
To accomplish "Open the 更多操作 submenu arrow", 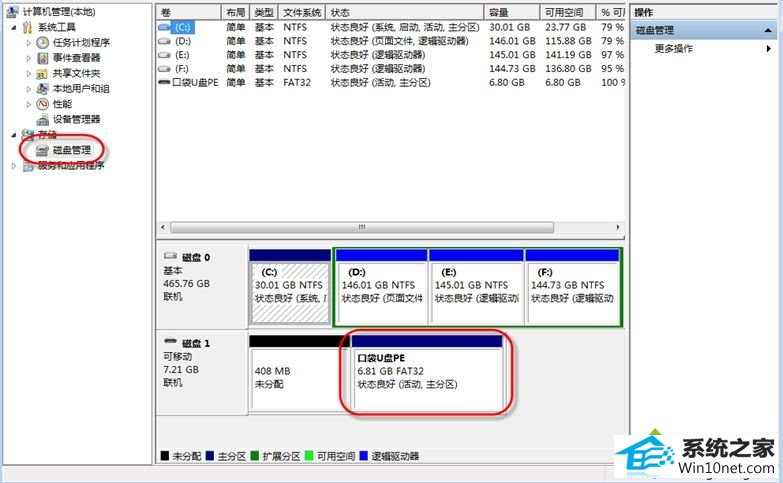I will click(769, 48).
